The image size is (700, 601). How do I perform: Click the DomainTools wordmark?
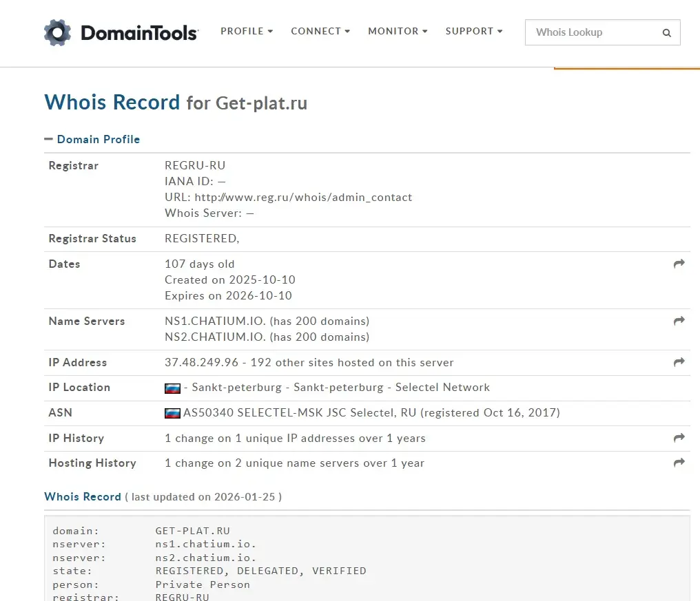(x=139, y=33)
